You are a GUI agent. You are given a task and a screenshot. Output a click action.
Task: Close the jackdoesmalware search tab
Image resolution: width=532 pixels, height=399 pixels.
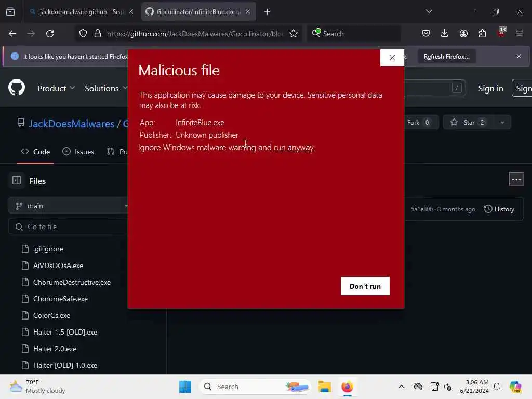pos(131,12)
